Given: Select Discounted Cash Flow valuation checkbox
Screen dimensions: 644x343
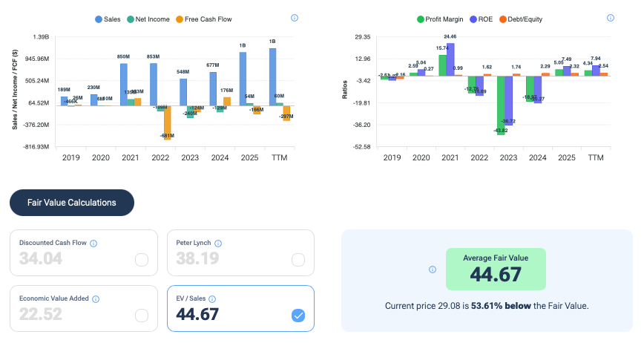Looking at the screenshot, I should coord(142,260).
